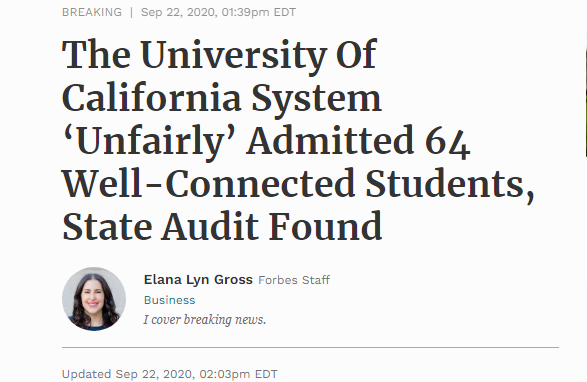Follow the Business category link
This screenshot has height=382, width=587.
[x=169, y=300]
